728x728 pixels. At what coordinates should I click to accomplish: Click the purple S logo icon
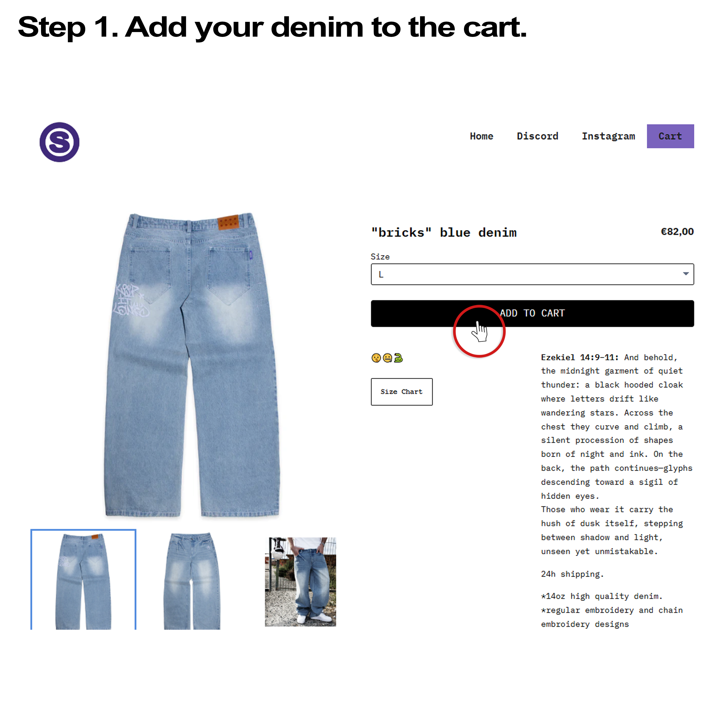click(59, 142)
